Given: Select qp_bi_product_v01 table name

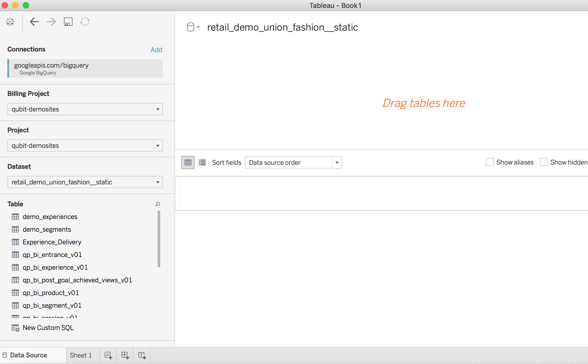Looking at the screenshot, I should [51, 293].
